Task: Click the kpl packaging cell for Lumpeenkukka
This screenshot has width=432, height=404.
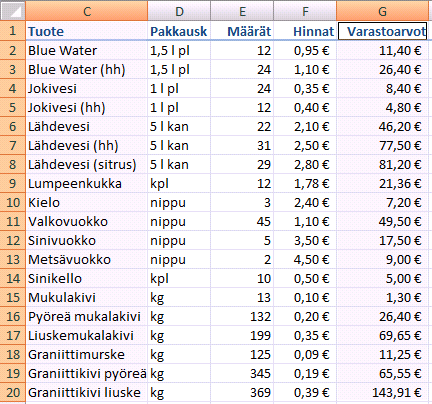Action: pos(179,183)
